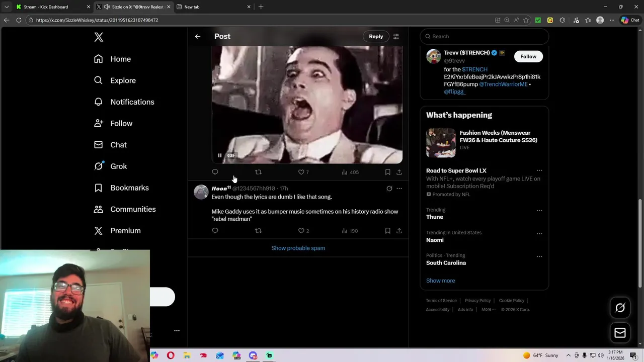The height and width of the screenshot is (362, 644).
Task: Like the GIF post with 7 likes
Action: click(x=303, y=172)
